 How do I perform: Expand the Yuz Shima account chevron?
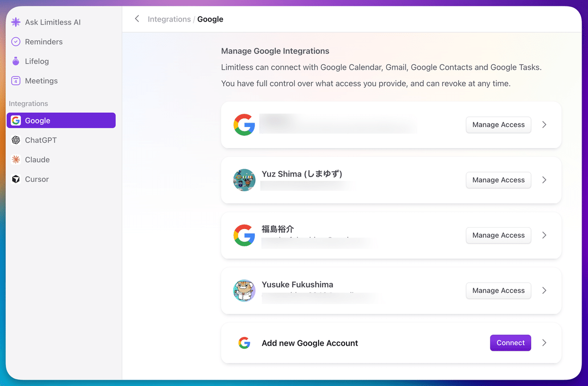coord(544,180)
